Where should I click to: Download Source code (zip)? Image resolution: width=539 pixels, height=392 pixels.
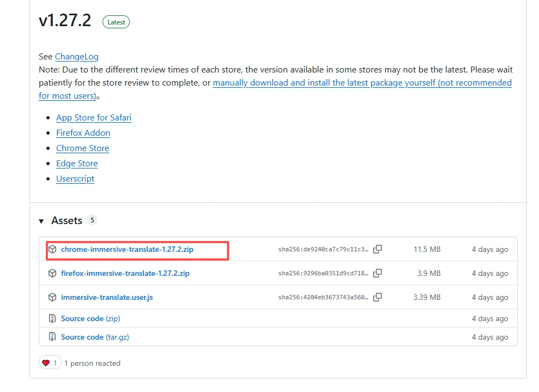[x=91, y=319]
